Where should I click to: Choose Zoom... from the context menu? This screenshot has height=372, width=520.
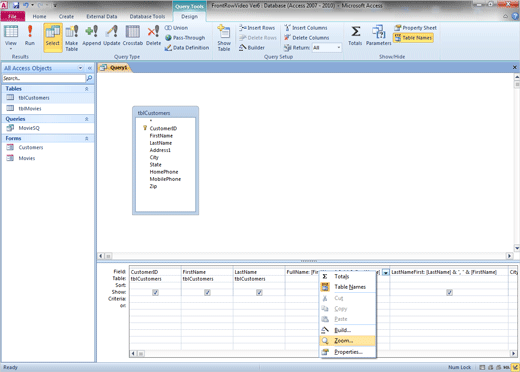click(348, 341)
